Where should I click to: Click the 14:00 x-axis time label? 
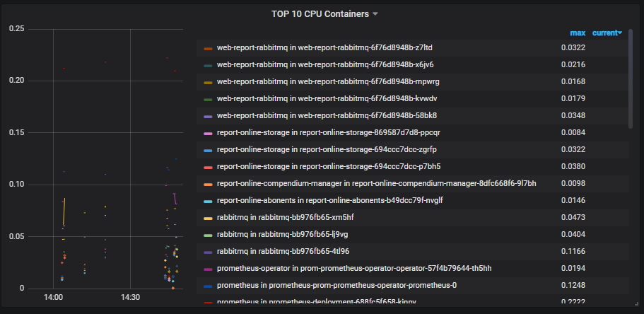(x=53, y=298)
